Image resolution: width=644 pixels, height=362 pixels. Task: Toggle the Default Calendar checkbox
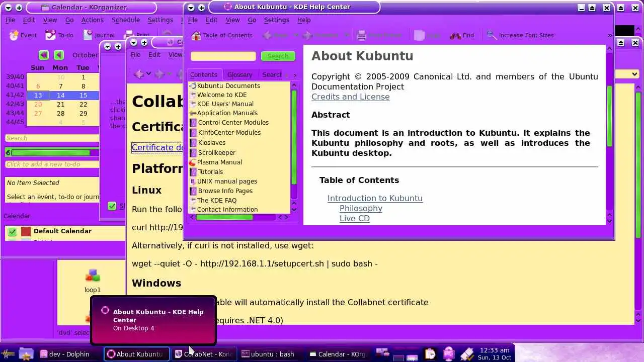[13, 231]
